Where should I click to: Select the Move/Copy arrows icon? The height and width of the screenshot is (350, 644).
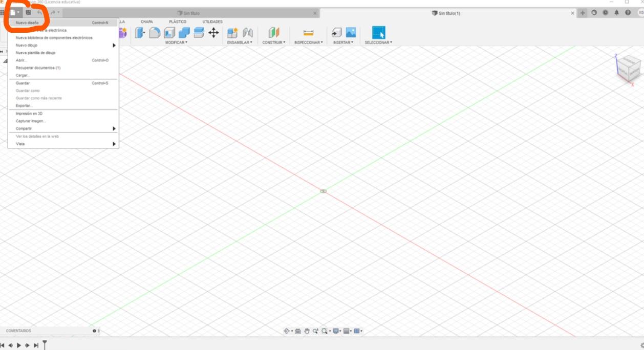(213, 33)
